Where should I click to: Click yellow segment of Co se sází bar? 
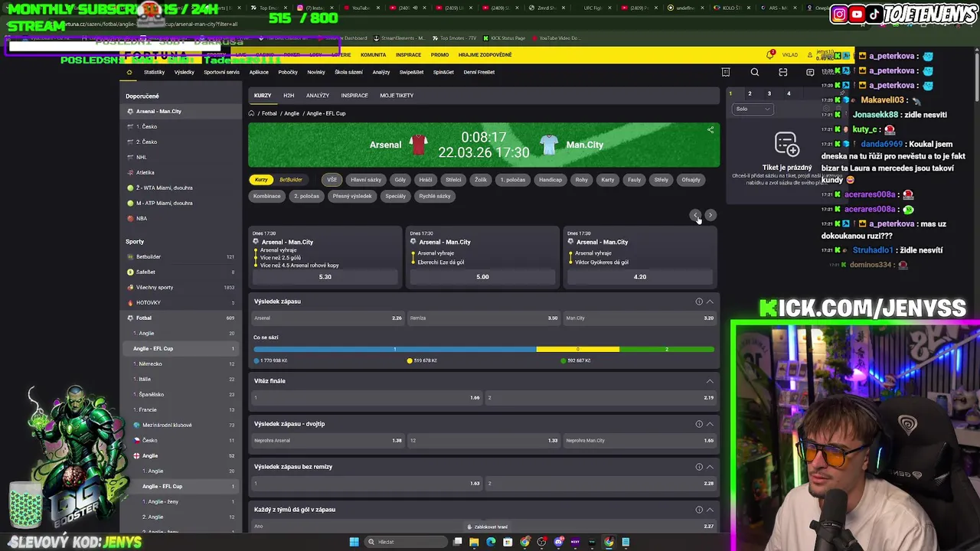577,349
